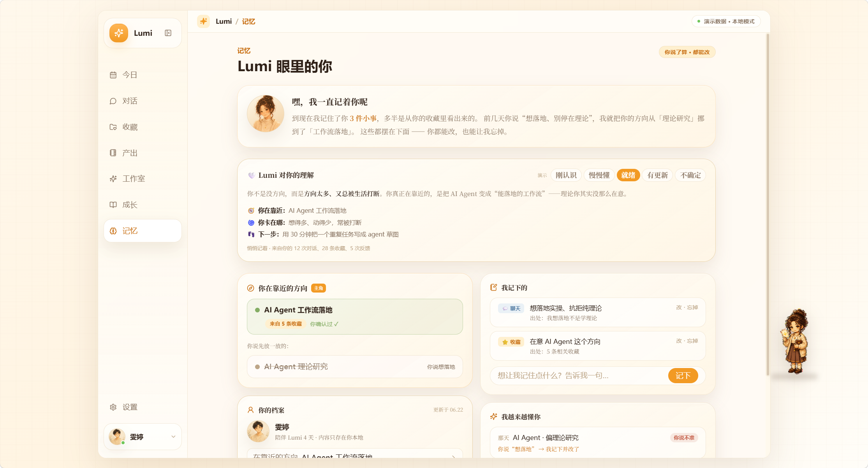Open the 今日 page in sidebar
868x468 pixels.
click(x=143, y=75)
